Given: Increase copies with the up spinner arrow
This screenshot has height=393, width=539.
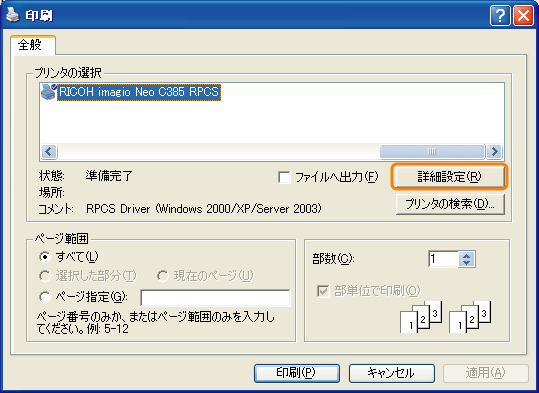Looking at the screenshot, I should (x=466, y=256).
